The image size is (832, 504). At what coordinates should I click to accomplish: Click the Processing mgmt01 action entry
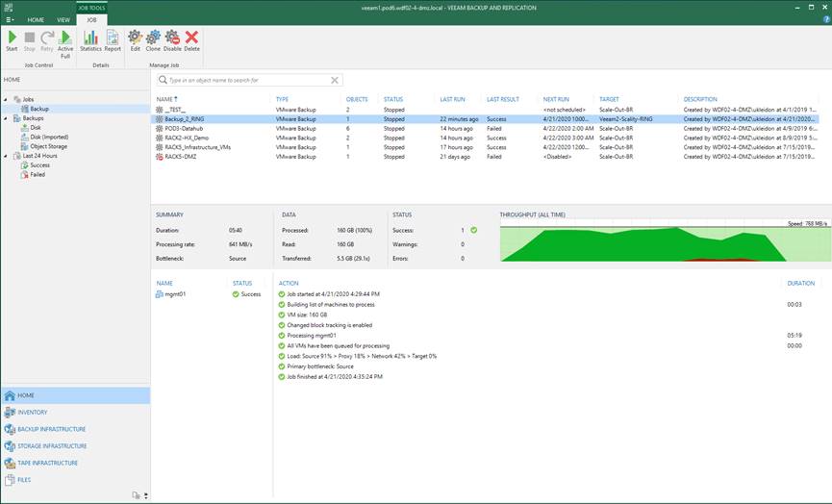[x=312, y=336]
